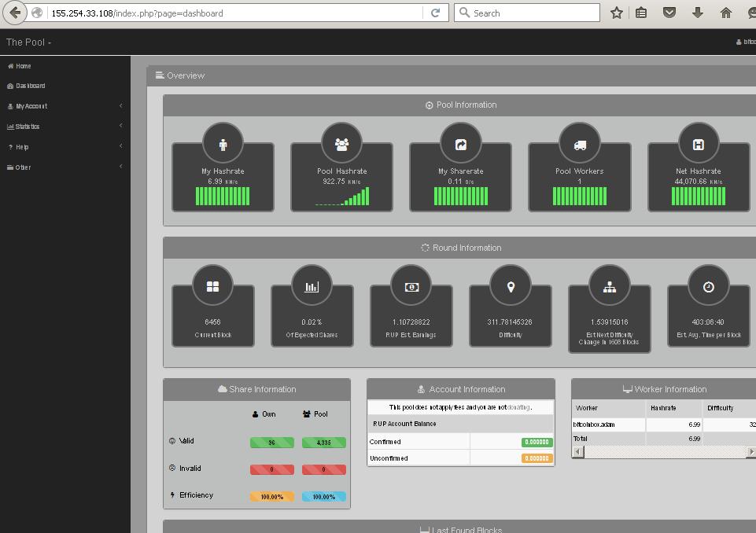Click the Net Hashrate green bar graph

point(699,196)
